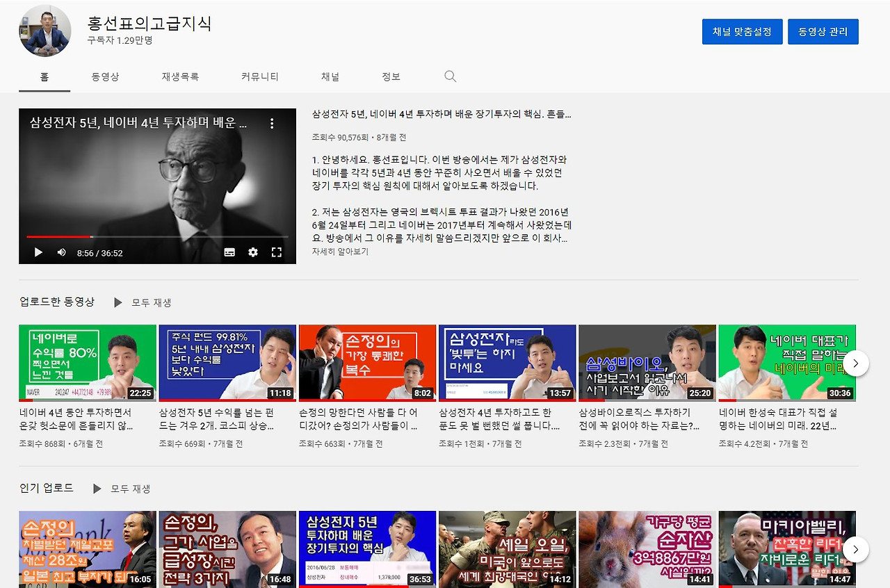Image resolution: width=890 pixels, height=588 pixels.
Task: Play all popular uploads (인기 업로드)
Action: (122, 489)
